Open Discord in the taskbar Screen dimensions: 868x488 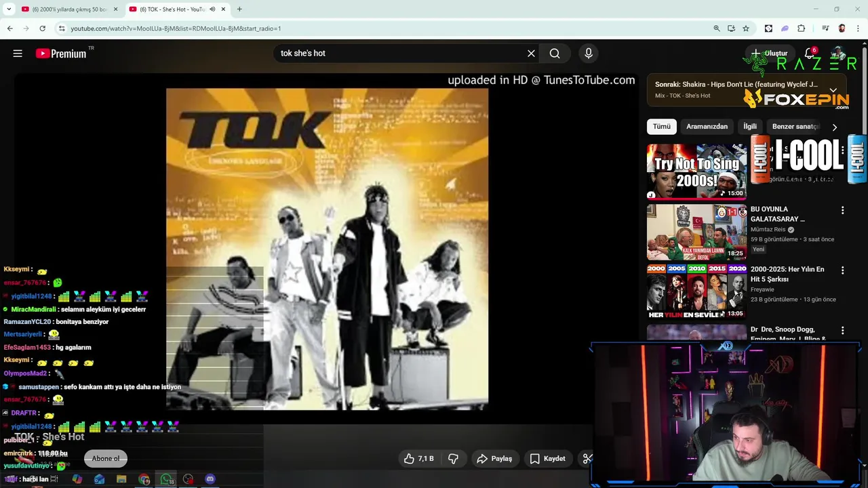pos(210,479)
